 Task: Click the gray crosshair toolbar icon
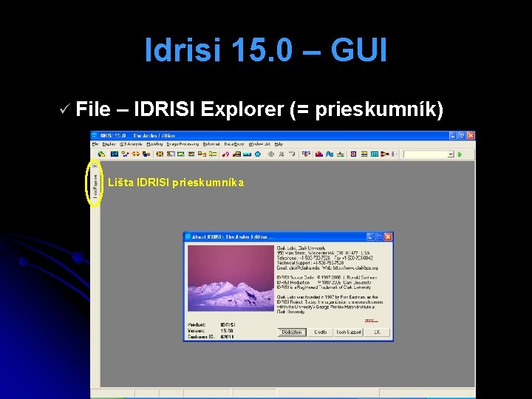(270, 154)
